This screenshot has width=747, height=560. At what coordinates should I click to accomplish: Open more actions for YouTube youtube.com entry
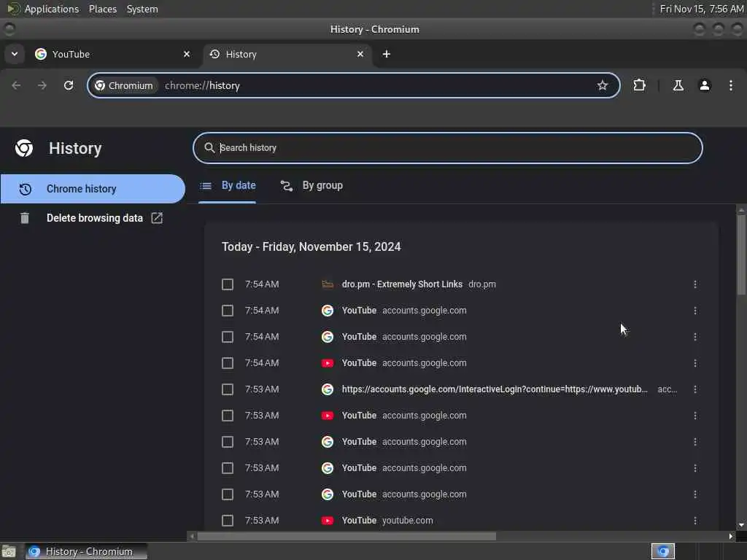click(694, 521)
